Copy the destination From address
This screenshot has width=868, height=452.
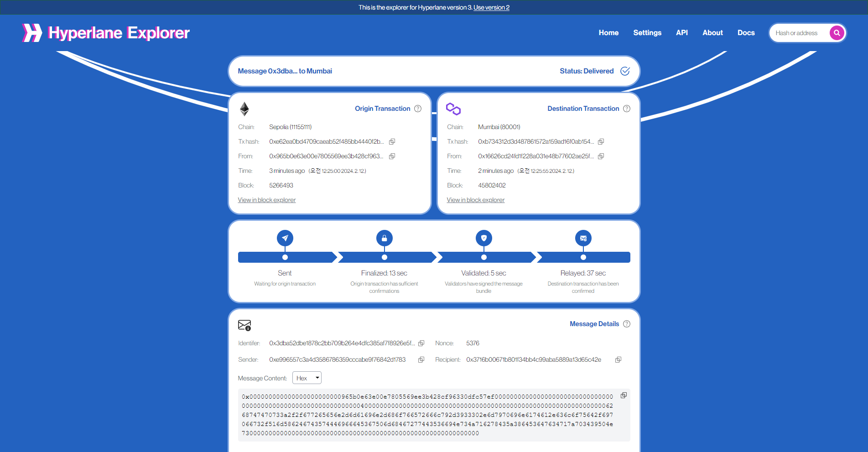coord(601,156)
